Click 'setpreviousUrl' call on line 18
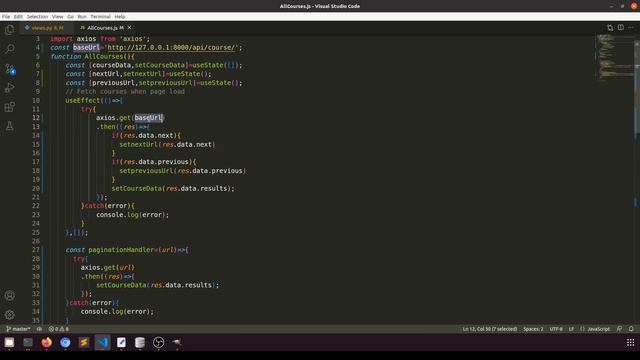 pyautogui.click(x=182, y=171)
